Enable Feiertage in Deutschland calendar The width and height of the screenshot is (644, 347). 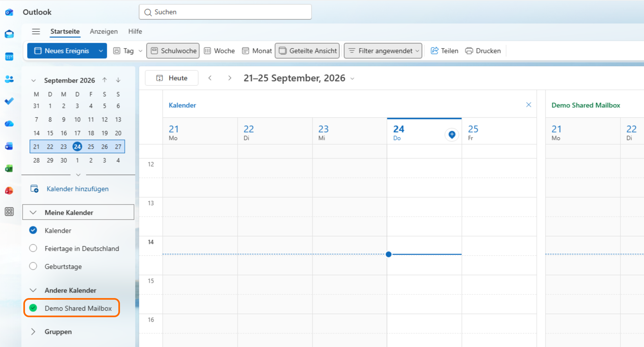33,248
